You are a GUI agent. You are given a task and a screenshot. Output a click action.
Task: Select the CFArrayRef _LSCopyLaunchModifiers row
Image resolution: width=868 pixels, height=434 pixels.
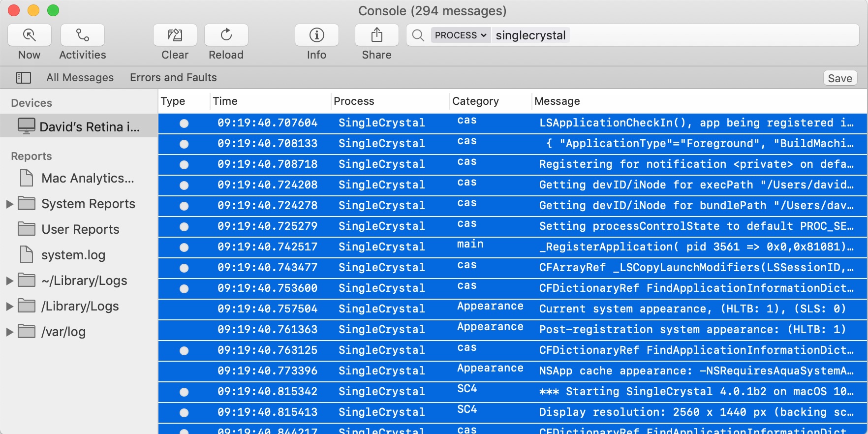coord(513,268)
